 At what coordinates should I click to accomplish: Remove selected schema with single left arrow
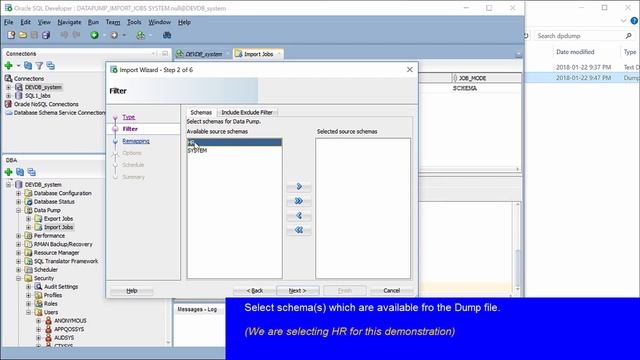click(299, 216)
